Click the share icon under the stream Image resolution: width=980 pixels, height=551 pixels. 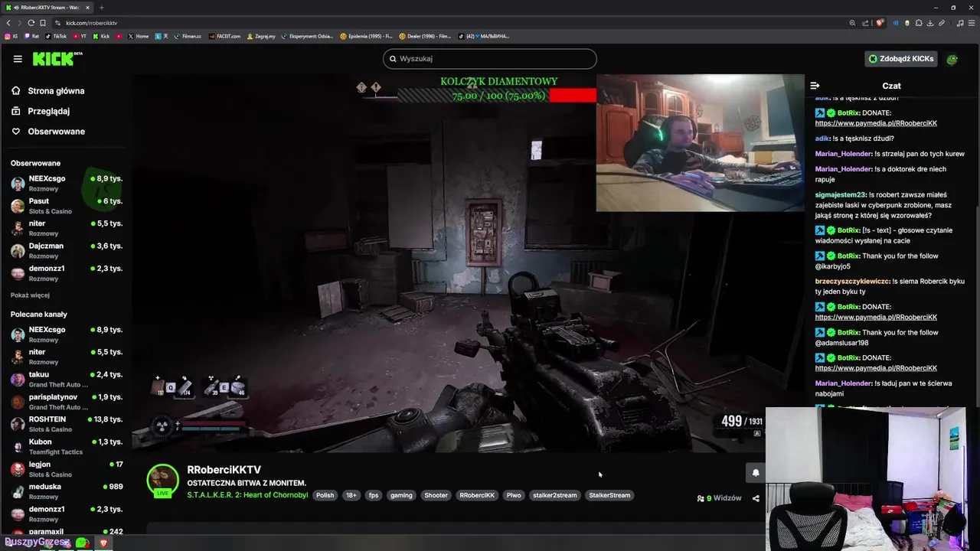[756, 498]
